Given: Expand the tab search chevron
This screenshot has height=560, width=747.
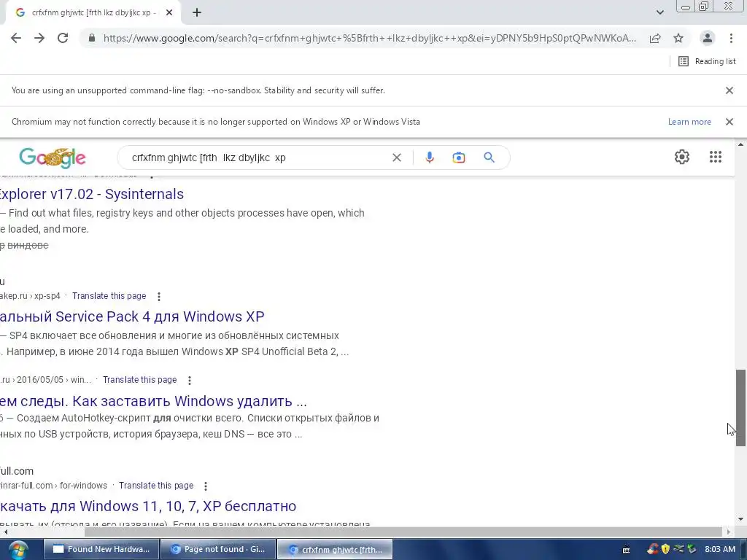Looking at the screenshot, I should click(659, 12).
